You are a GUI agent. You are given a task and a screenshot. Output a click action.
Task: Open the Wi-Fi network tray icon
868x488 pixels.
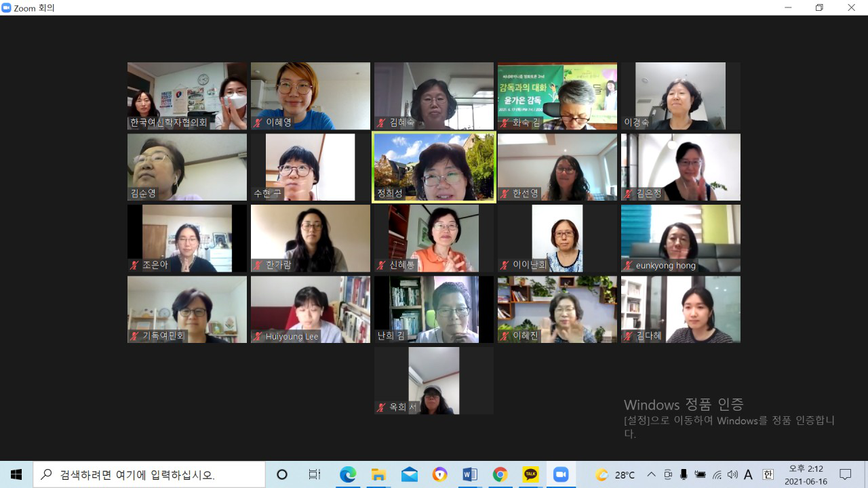tap(717, 474)
